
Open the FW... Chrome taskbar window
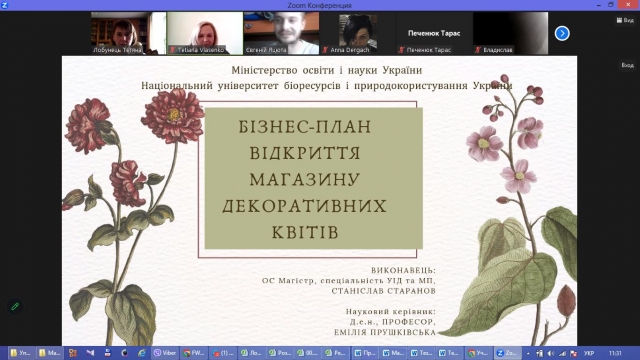pyautogui.click(x=194, y=353)
